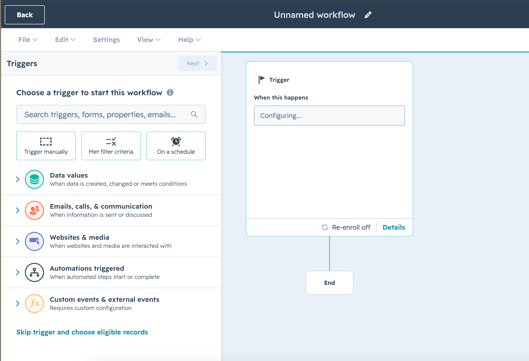Select the On a schedule option

coord(176,146)
